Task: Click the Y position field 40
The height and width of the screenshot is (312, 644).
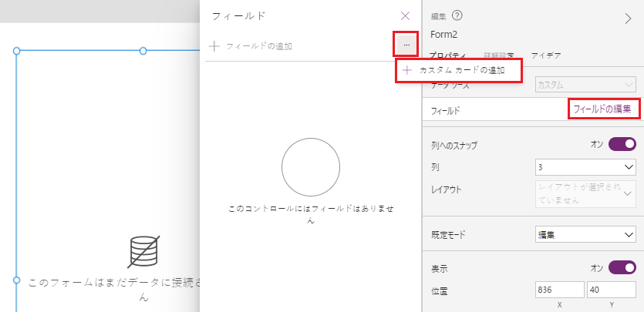Action: [x=612, y=290]
